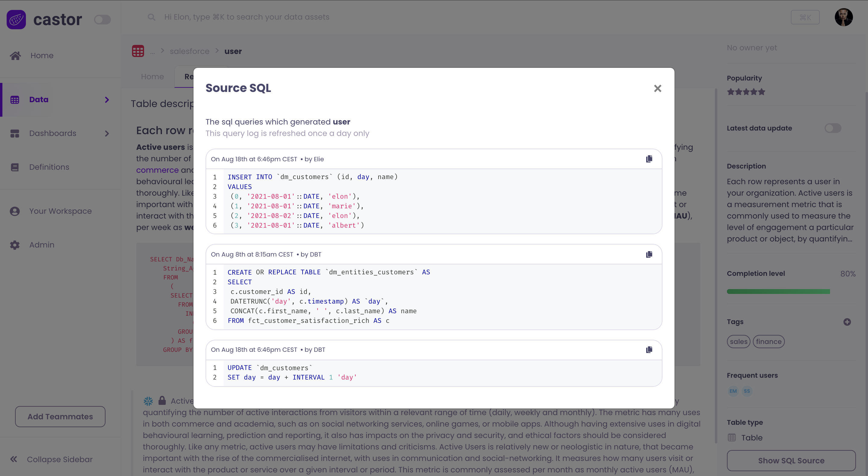Image resolution: width=868 pixels, height=476 pixels.
Task: Copy the CREATE OR REPLACE TABLE query
Action: click(649, 254)
